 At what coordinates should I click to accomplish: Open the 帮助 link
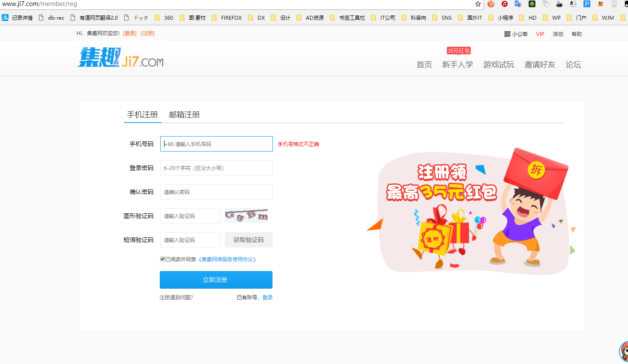(577, 34)
